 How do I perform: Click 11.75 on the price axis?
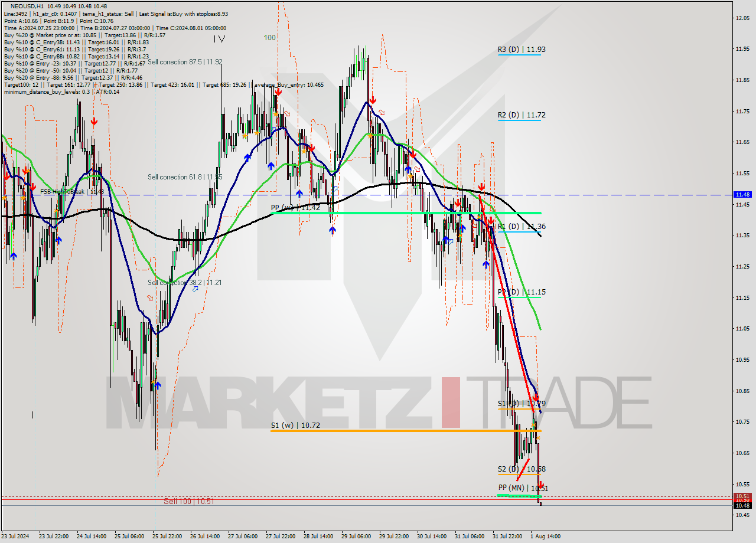coord(743,111)
